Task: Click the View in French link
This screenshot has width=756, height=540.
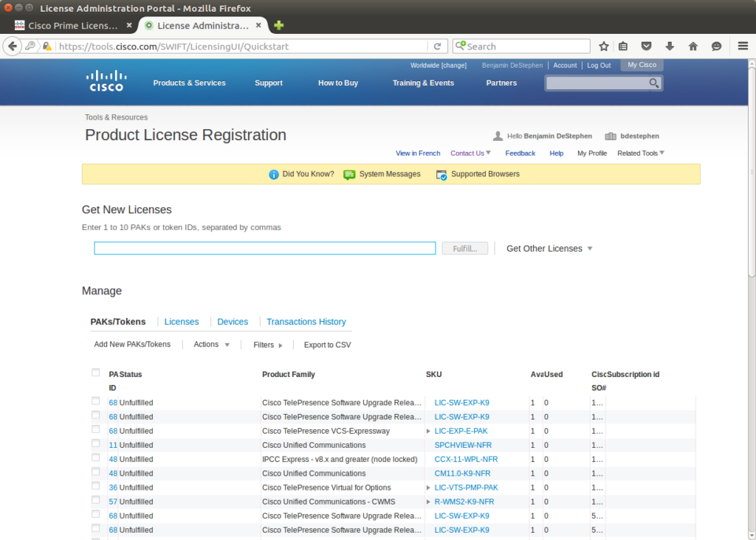Action: click(418, 153)
